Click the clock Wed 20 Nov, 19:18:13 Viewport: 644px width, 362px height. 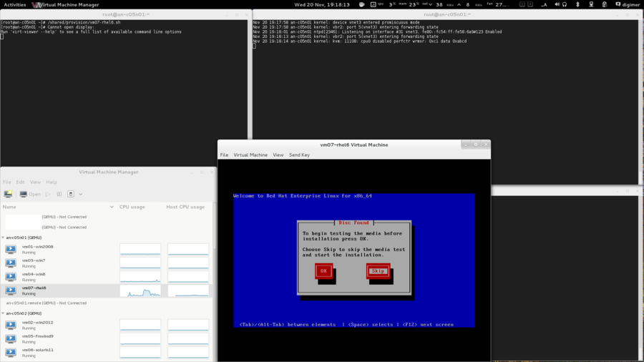(x=322, y=4)
